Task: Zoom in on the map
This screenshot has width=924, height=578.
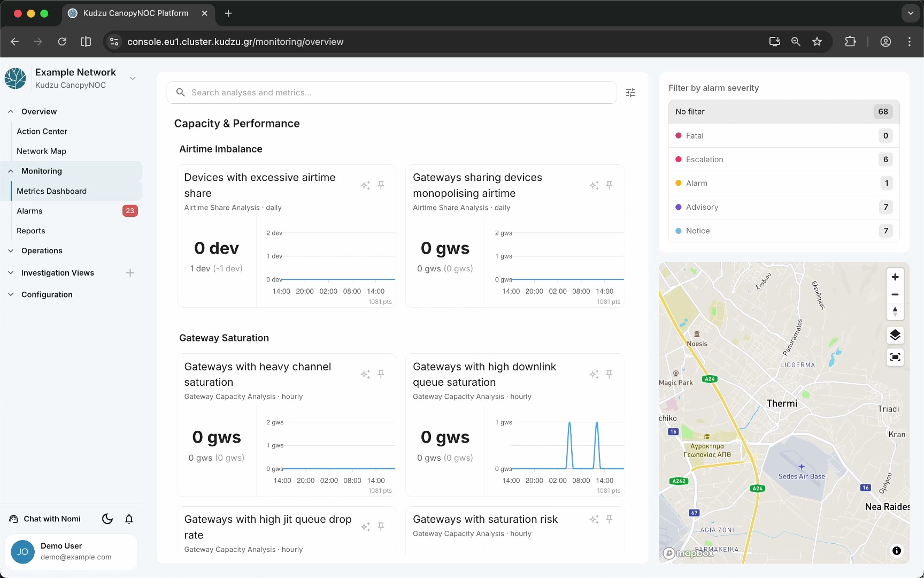Action: (x=895, y=277)
